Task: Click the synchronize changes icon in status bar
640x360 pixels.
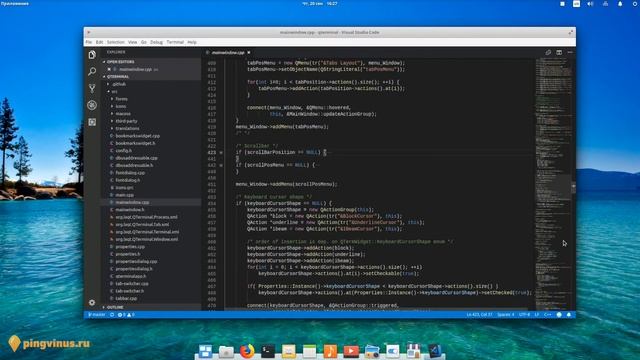Action: point(112,315)
